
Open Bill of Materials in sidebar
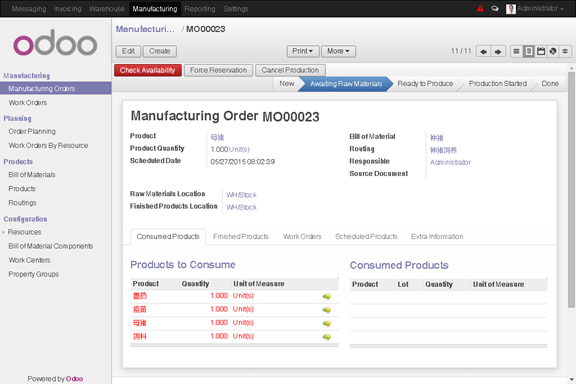(x=32, y=175)
